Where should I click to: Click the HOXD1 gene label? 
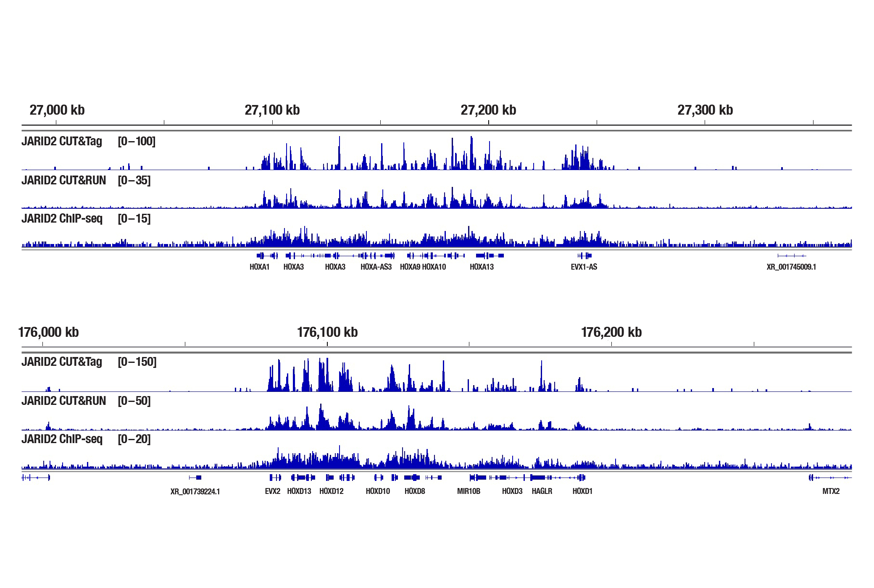pos(582,491)
